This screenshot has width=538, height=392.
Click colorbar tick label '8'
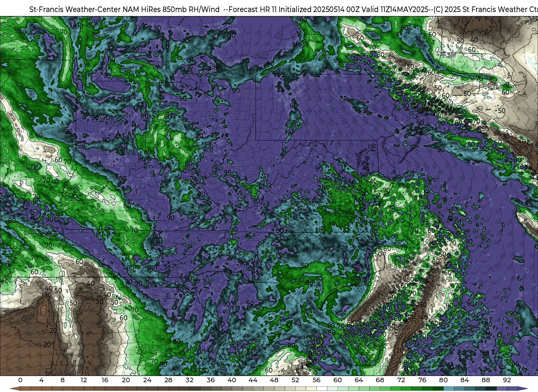tap(62, 380)
